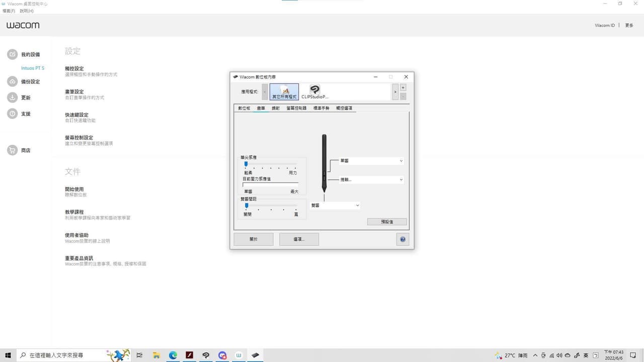Click the plus button to add application
This screenshot has height=362, width=644.
point(403,87)
